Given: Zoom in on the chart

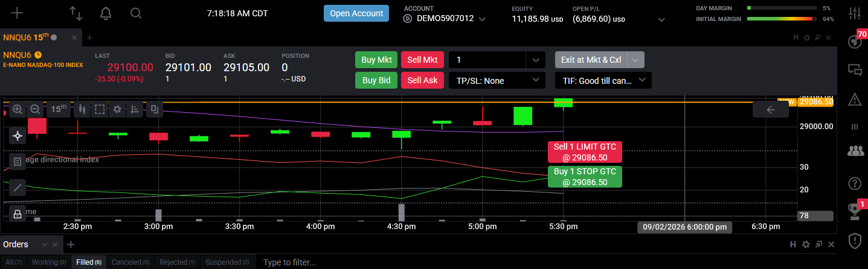Looking at the screenshot, I should [18, 109].
